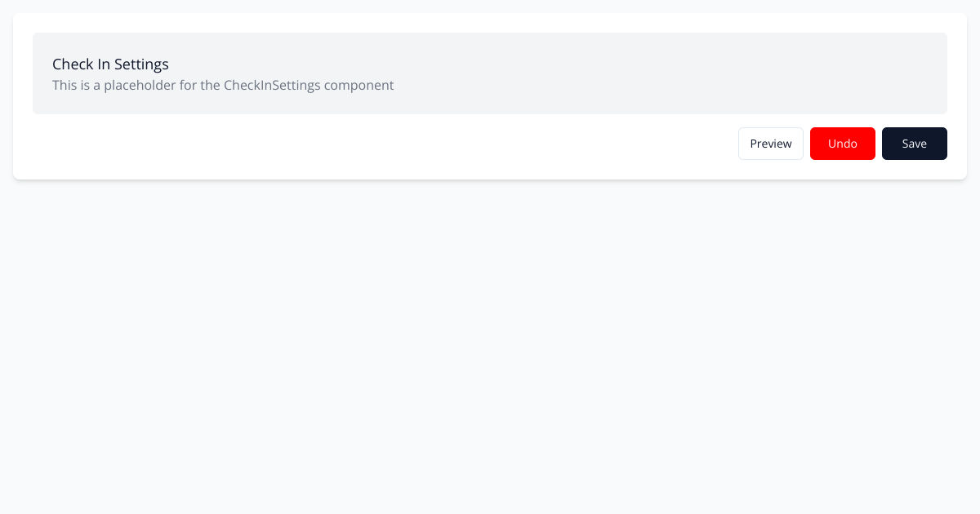
Task: Select the Check In Settings title text
Action: pyautogui.click(x=110, y=64)
